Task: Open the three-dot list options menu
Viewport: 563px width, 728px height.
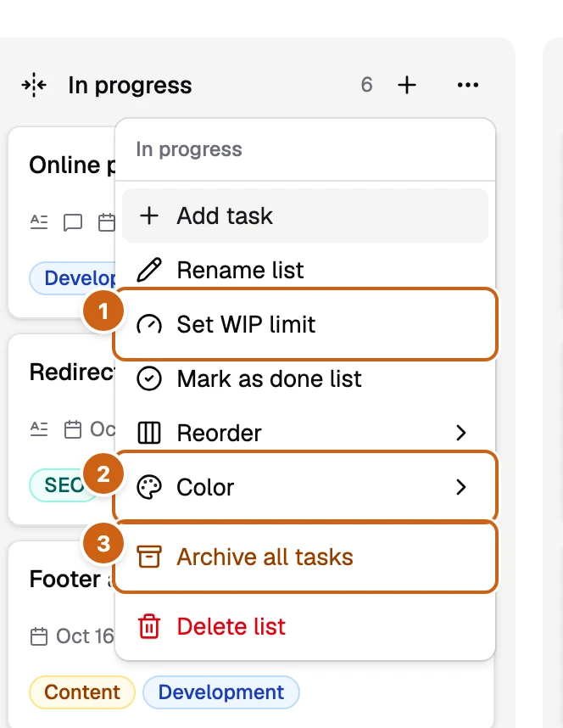Action: (468, 85)
